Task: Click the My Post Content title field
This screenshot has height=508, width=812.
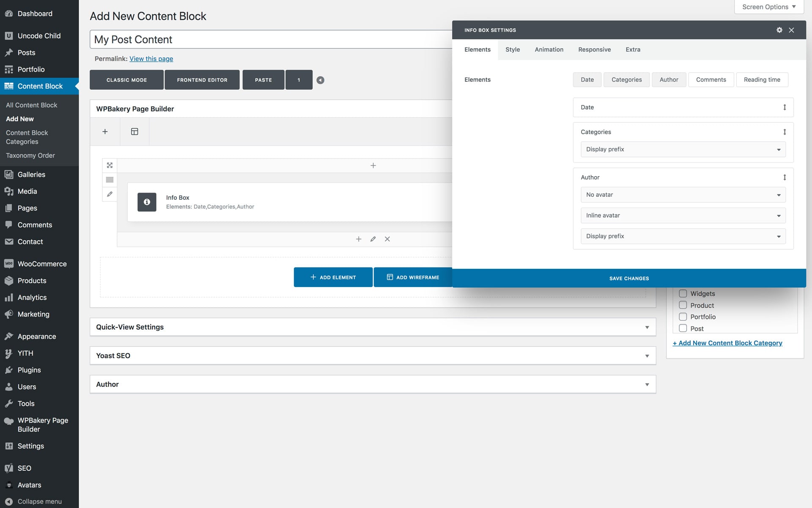Action: click(x=271, y=39)
